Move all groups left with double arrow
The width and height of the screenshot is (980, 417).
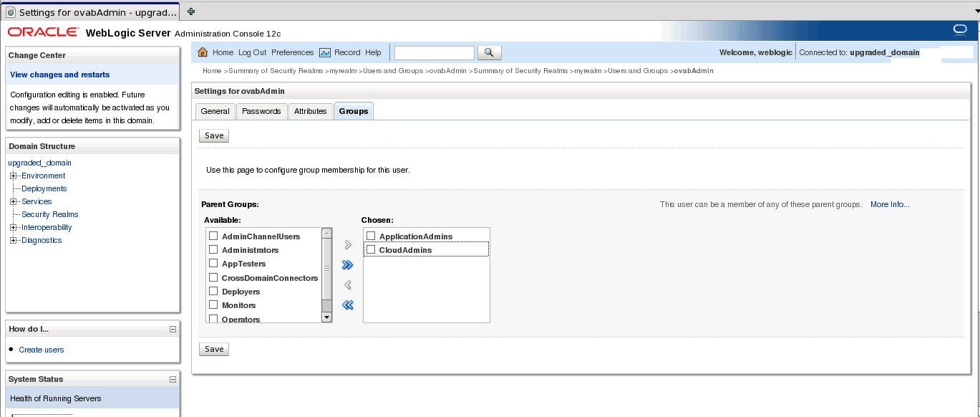(x=348, y=305)
